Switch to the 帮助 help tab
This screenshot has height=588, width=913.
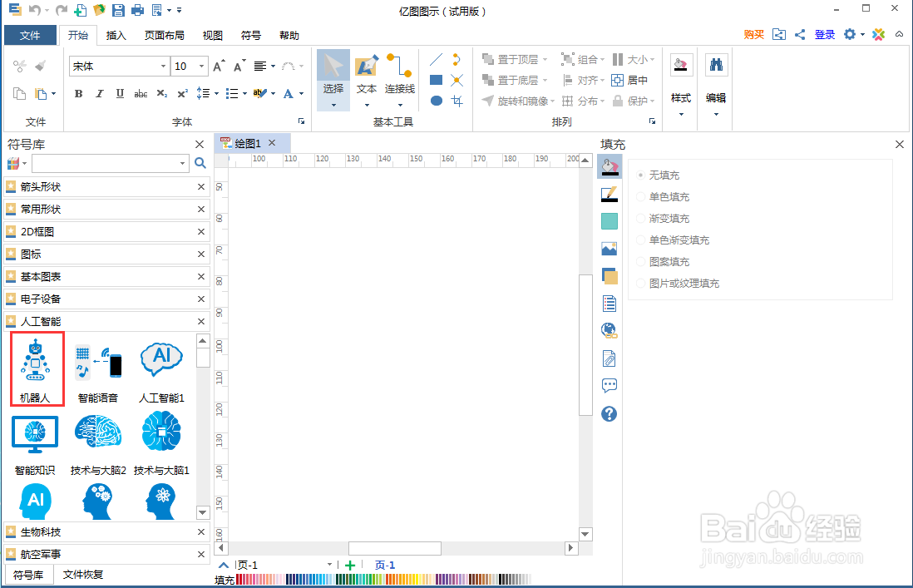289,36
